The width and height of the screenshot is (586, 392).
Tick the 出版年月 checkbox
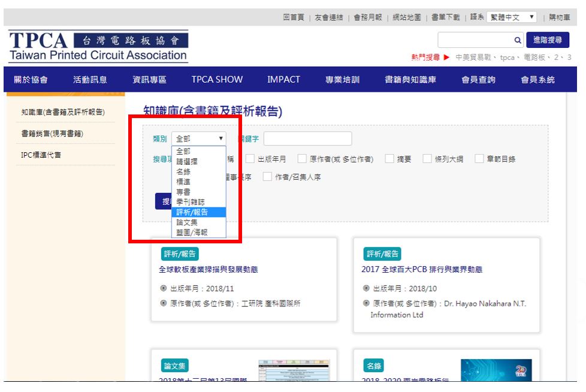click(x=250, y=158)
